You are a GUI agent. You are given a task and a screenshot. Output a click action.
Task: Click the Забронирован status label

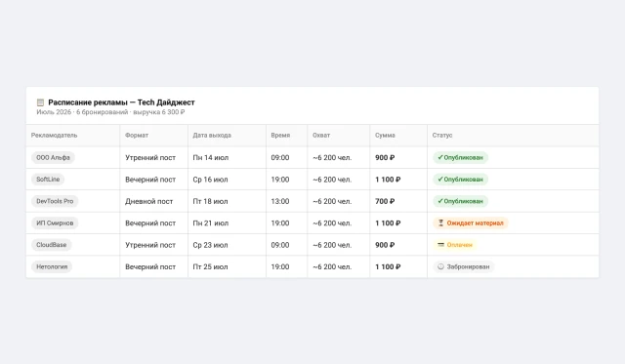[468, 266]
